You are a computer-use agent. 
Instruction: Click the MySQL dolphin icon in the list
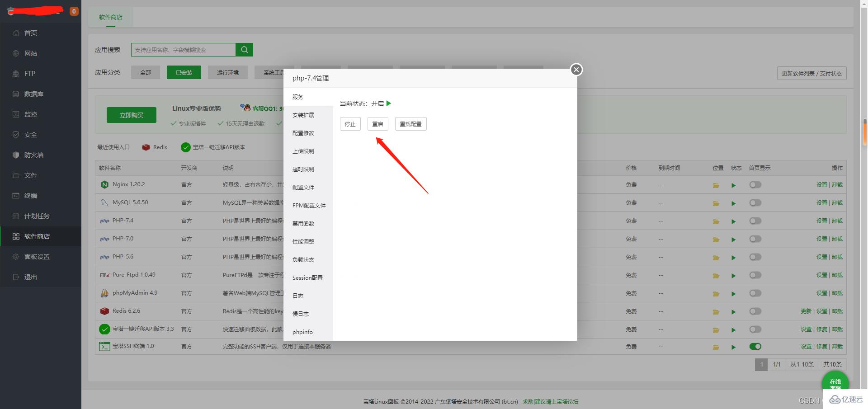click(104, 202)
